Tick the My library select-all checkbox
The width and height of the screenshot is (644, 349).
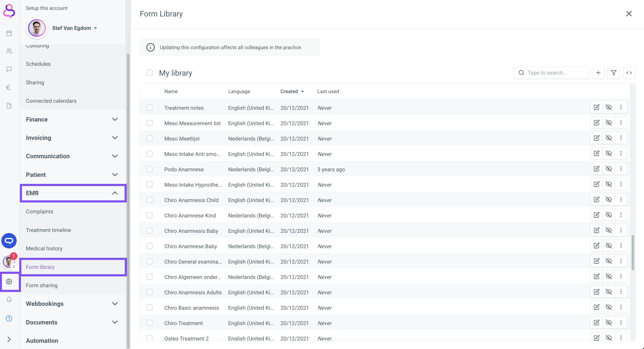[150, 73]
